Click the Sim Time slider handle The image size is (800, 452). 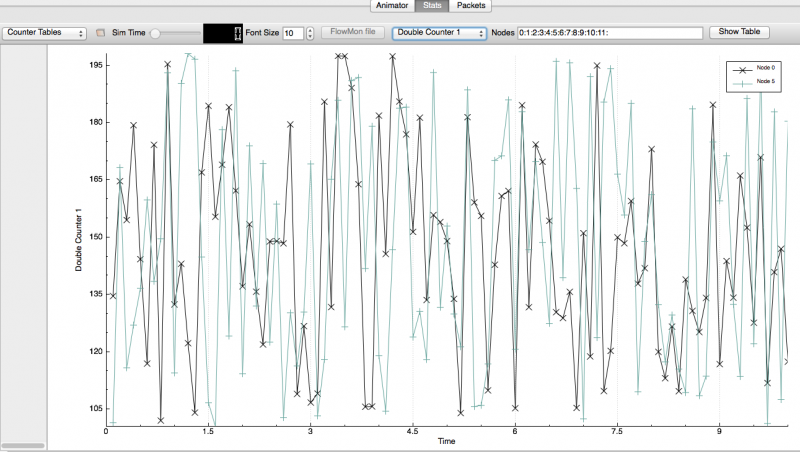coord(155,34)
